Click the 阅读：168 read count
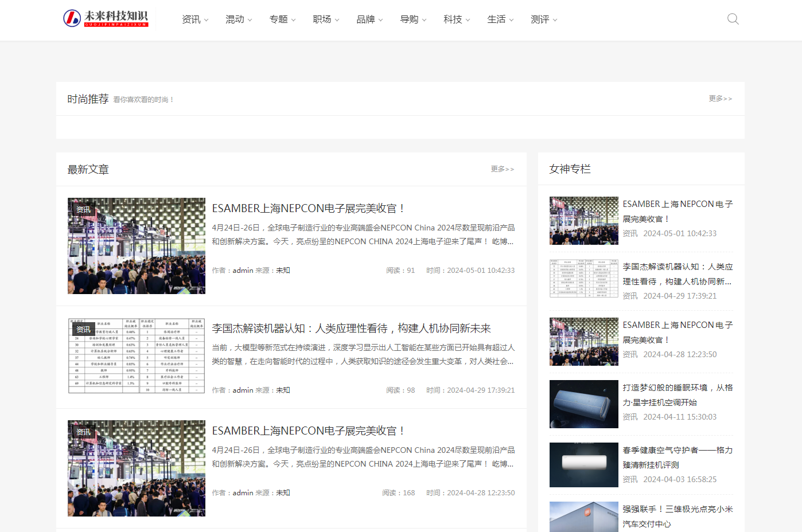The image size is (802, 532). tap(399, 493)
